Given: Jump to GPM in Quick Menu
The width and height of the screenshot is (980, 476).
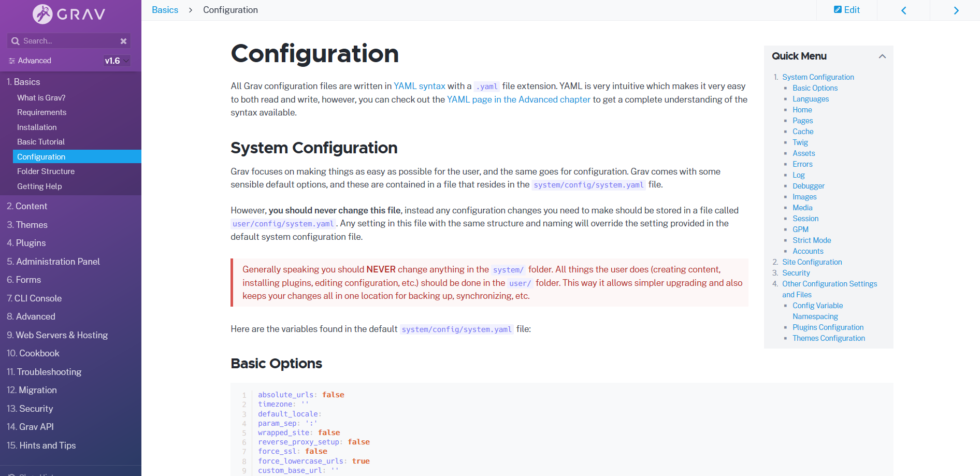Looking at the screenshot, I should pyautogui.click(x=800, y=229).
